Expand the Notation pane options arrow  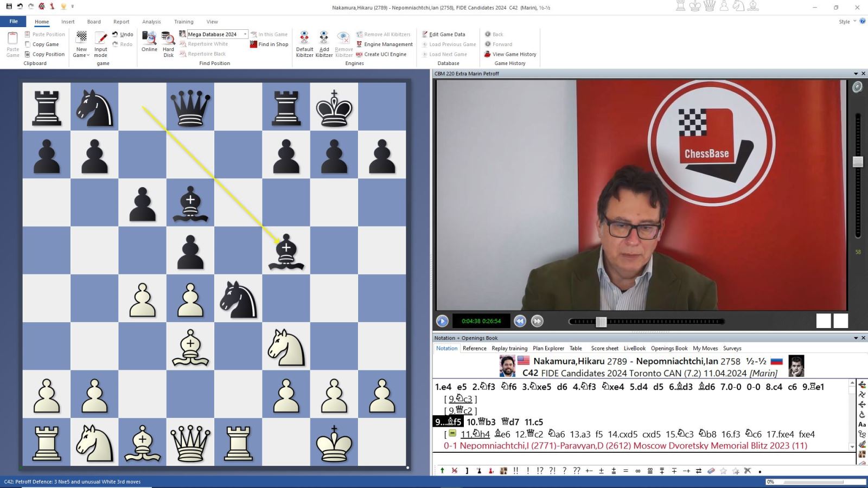[x=856, y=338]
